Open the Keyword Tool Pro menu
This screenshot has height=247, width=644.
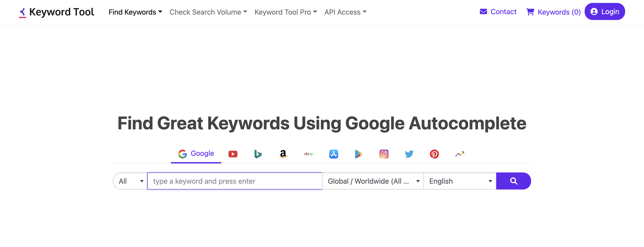click(x=285, y=12)
